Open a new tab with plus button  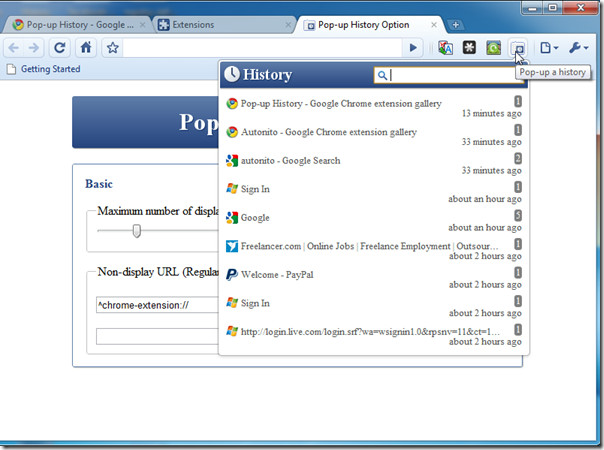(455, 25)
